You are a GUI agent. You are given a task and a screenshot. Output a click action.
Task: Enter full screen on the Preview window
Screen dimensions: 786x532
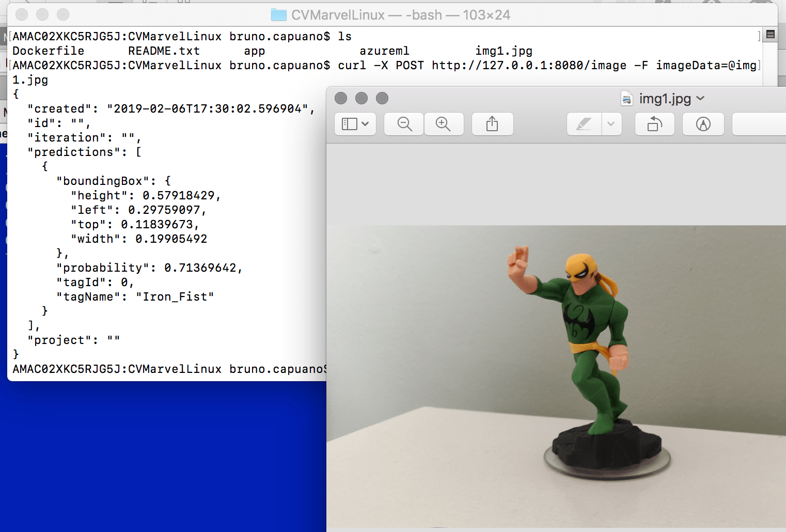pyautogui.click(x=382, y=98)
